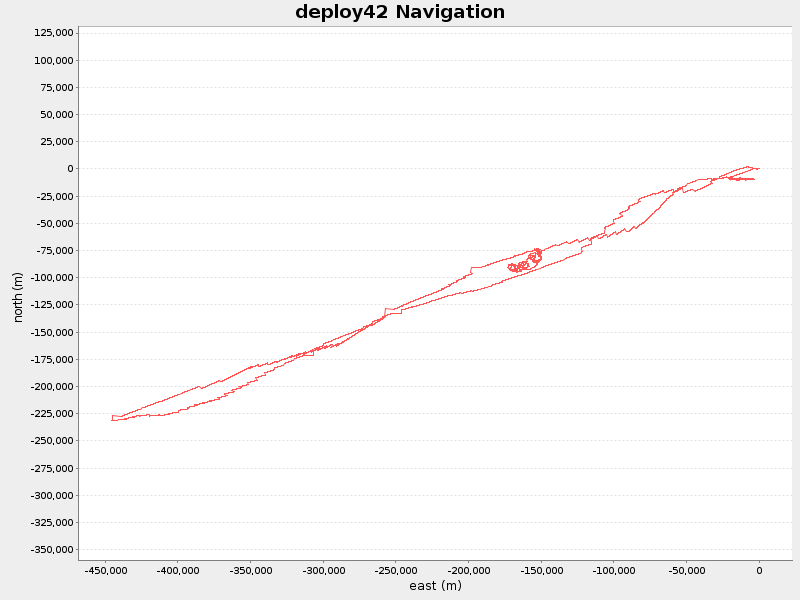Select the trajectory's westernmost endpoint
Image resolution: width=800 pixels, height=600 pixels.
click(110, 420)
